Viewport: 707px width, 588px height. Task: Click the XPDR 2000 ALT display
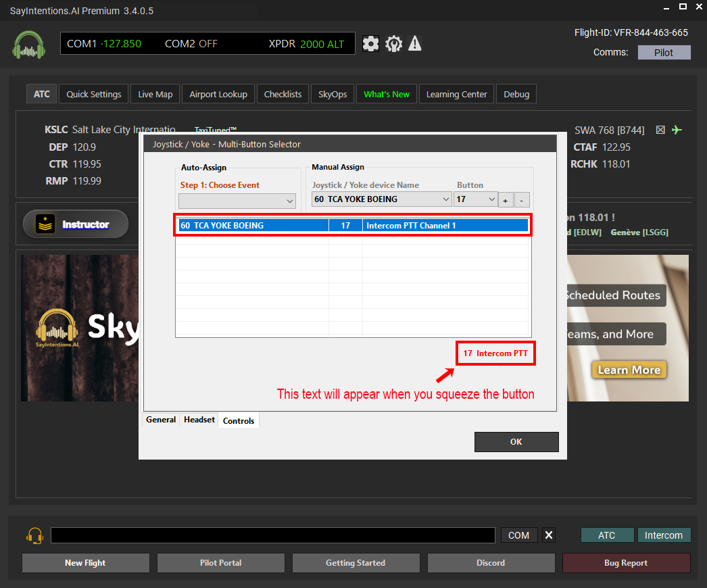[x=306, y=44]
